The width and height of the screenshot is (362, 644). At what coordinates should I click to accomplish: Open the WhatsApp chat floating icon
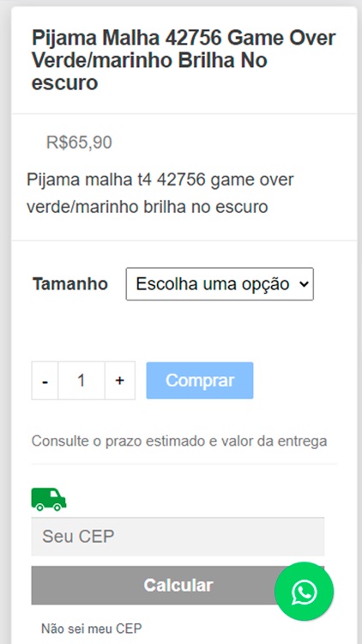[304, 592]
